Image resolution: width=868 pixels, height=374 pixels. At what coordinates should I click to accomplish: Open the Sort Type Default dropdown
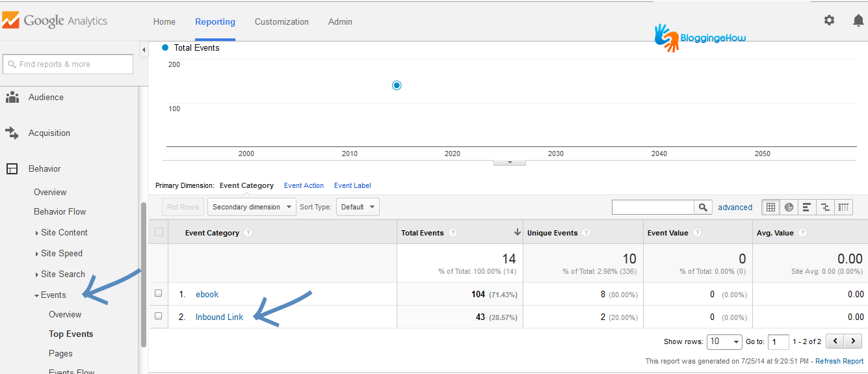point(358,207)
